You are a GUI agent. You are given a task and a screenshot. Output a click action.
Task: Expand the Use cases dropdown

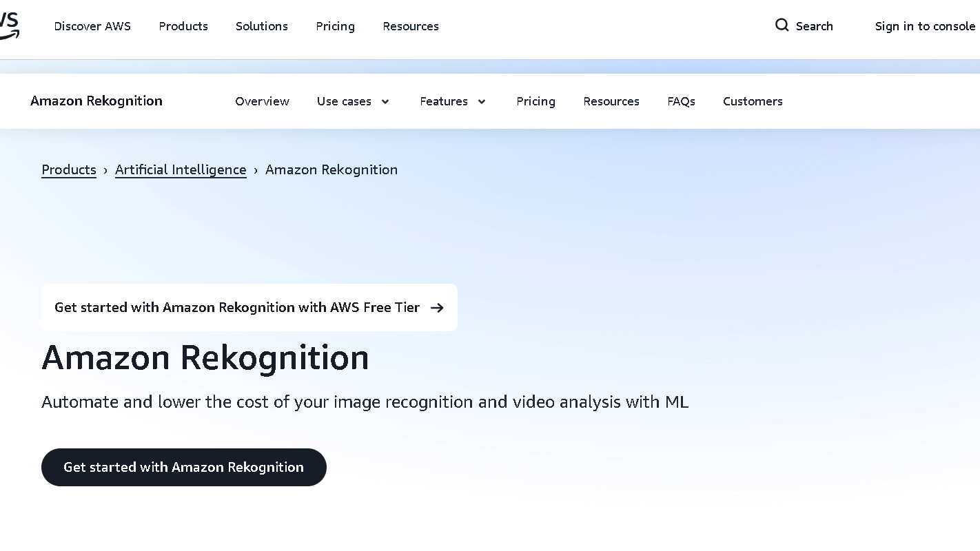tap(353, 101)
